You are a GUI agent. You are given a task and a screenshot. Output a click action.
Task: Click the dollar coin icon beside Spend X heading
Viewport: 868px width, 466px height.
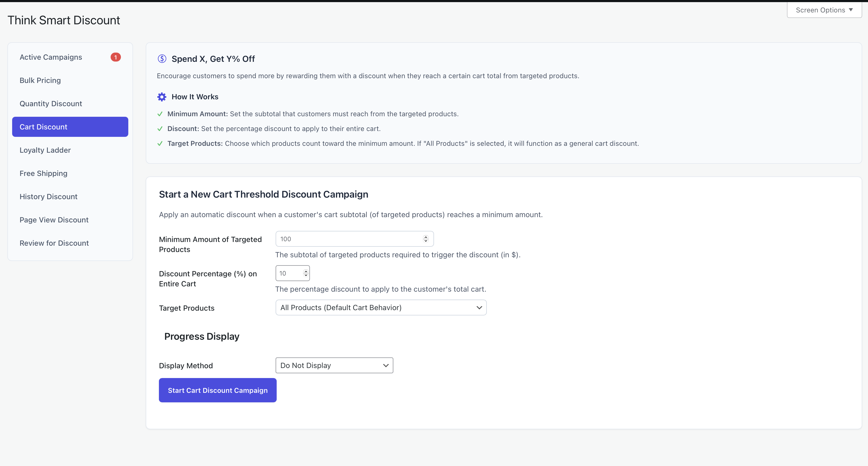(162, 59)
